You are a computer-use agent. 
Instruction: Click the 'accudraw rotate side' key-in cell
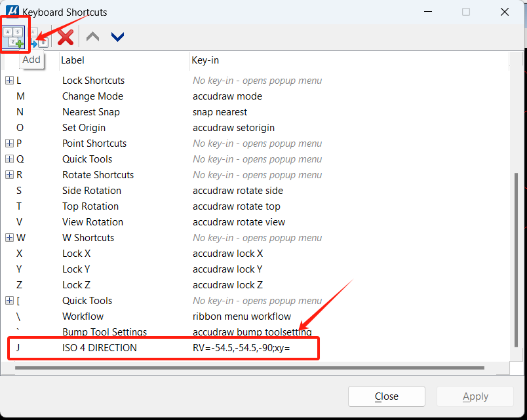tap(238, 191)
